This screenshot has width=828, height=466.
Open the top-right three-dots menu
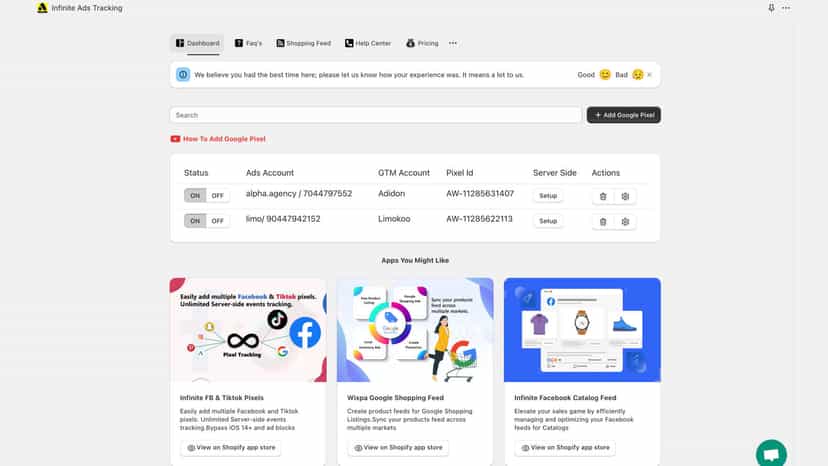click(x=786, y=8)
